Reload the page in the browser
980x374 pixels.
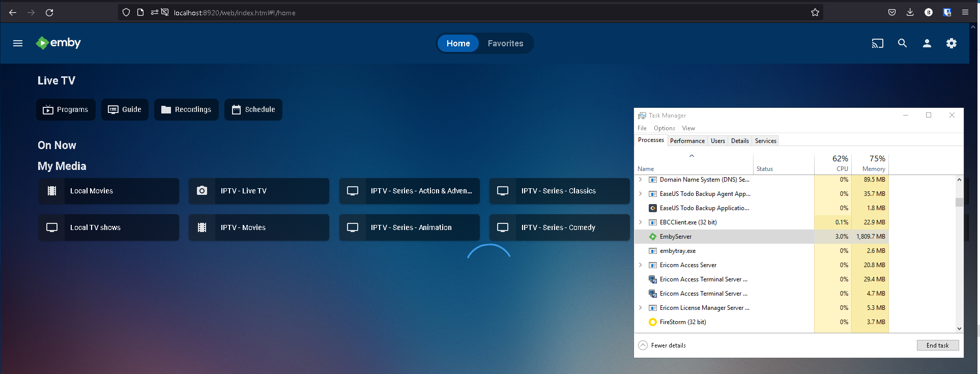(49, 13)
